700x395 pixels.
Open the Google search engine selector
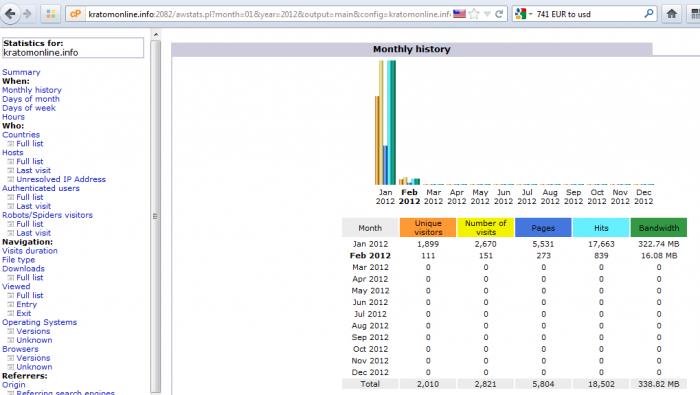[524, 14]
